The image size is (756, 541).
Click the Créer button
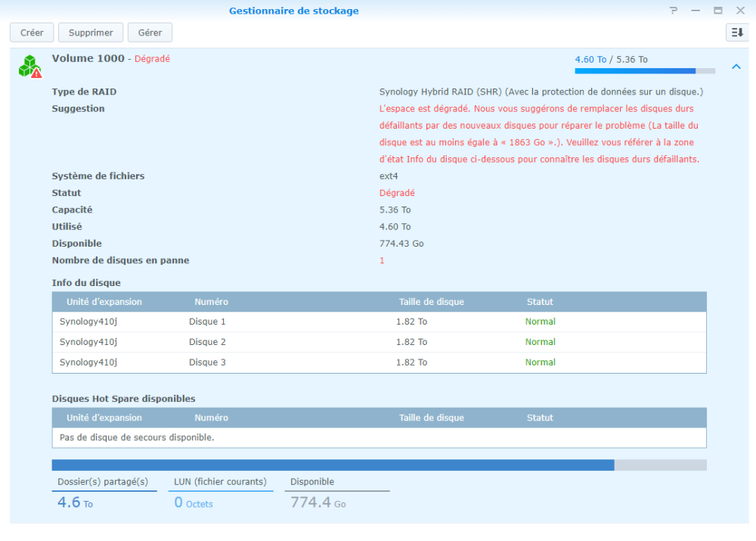coord(32,33)
